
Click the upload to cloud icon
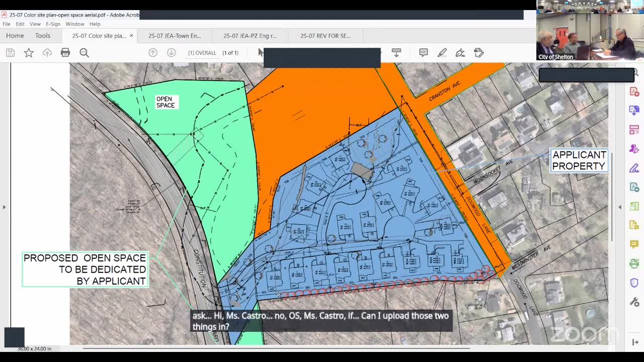[47, 53]
